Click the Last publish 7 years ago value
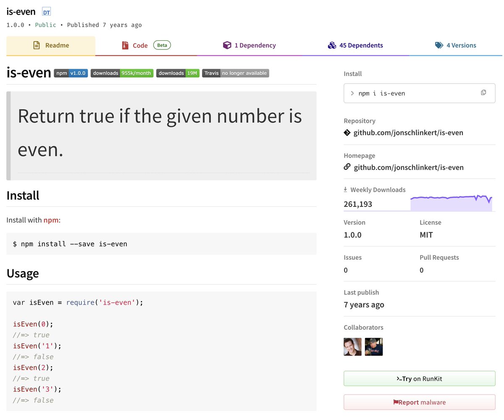 [364, 305]
